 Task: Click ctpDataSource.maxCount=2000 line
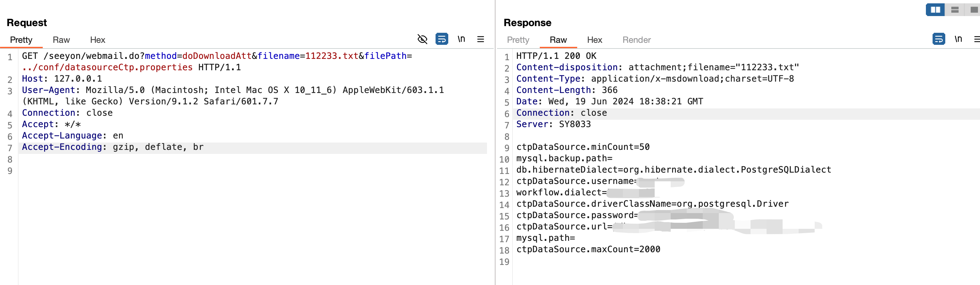pyautogui.click(x=588, y=250)
